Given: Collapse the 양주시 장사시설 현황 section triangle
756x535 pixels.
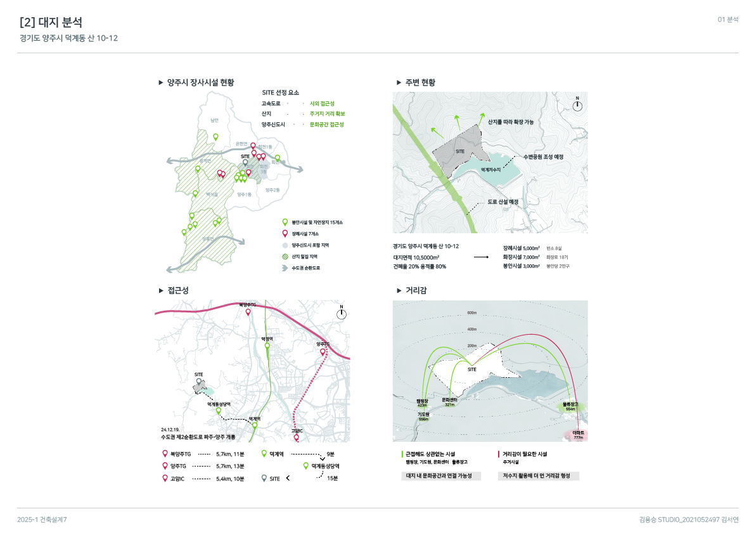Looking at the screenshot, I should (x=161, y=82).
